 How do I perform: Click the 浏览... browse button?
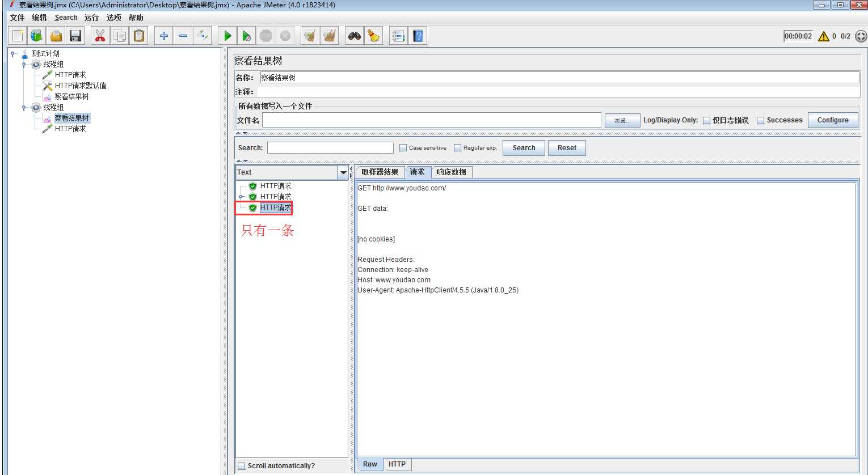click(622, 120)
